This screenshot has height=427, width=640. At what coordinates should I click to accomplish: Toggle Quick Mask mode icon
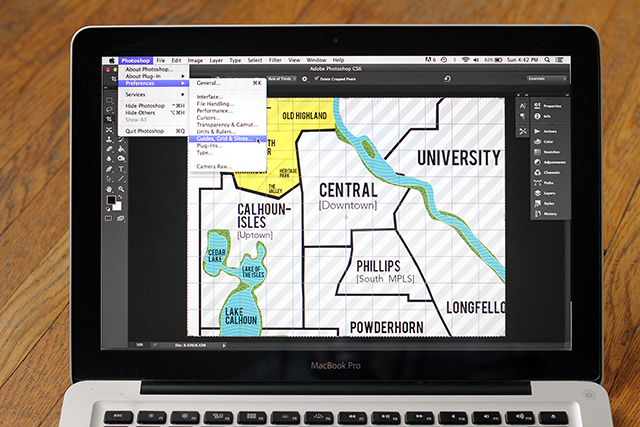coord(109,218)
